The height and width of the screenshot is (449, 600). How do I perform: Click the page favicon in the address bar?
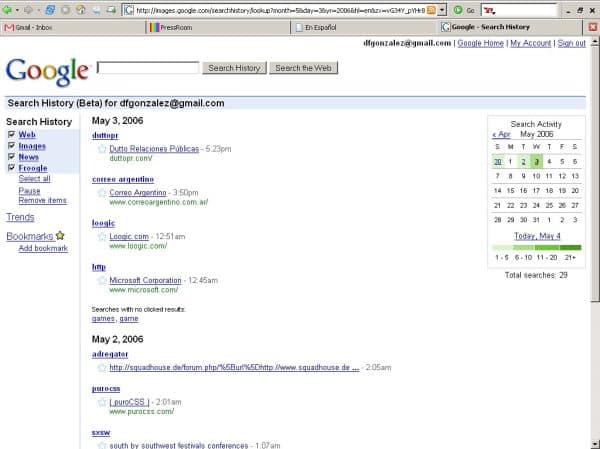(x=129, y=10)
